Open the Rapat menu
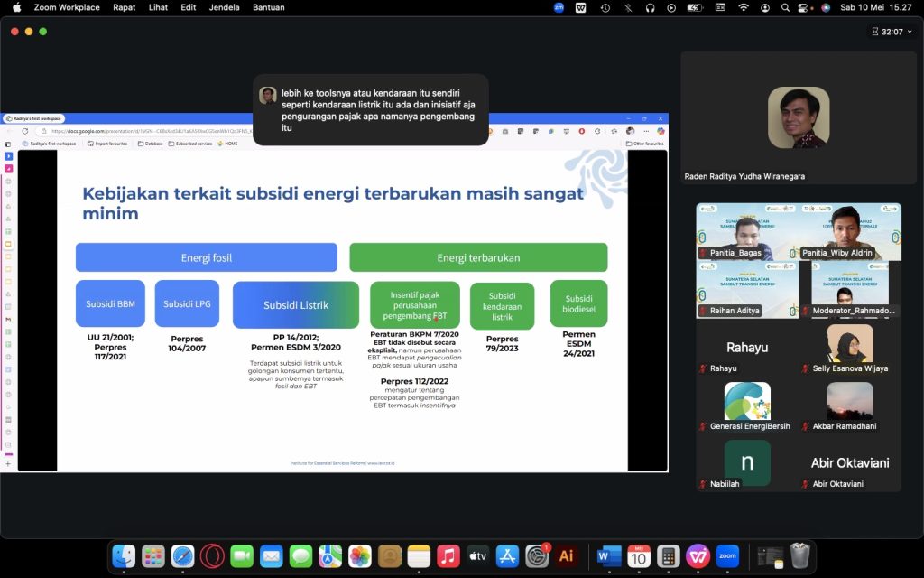Viewport: 924px width, 578px height. [x=125, y=7]
